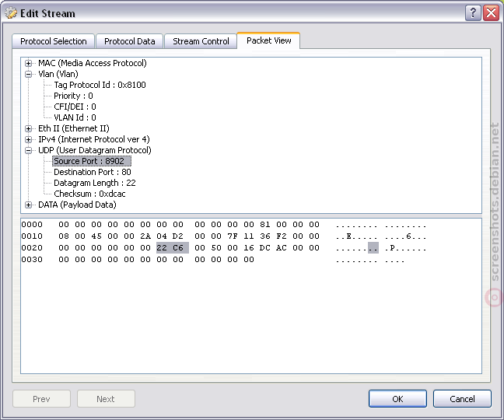Select Checksum : 0xdcac field

[x=89, y=194]
